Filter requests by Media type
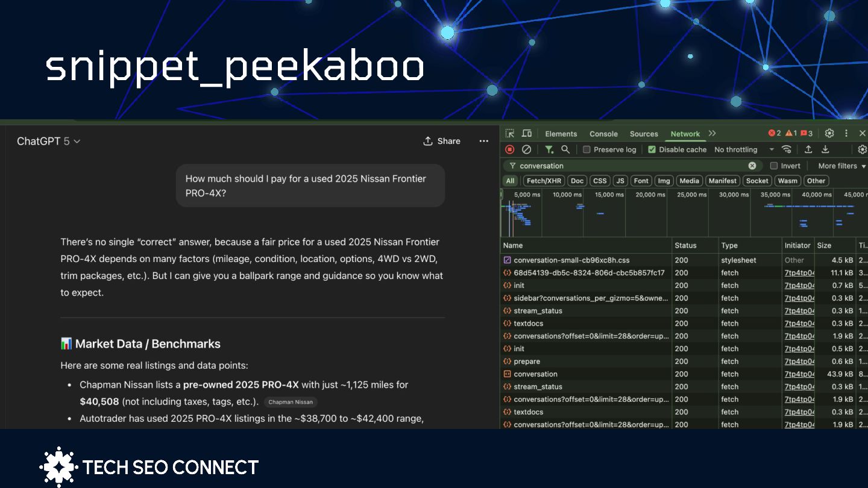The width and height of the screenshot is (868, 488). tap(689, 181)
